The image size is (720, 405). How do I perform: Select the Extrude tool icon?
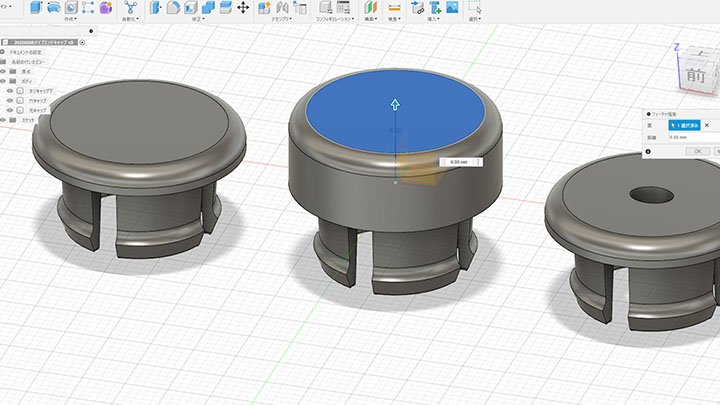click(36, 7)
